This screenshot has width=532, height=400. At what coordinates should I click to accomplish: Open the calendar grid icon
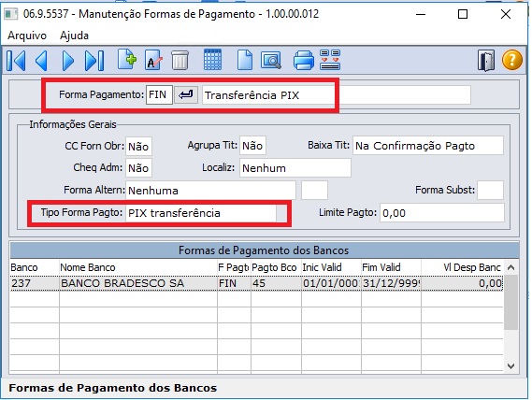point(212,60)
